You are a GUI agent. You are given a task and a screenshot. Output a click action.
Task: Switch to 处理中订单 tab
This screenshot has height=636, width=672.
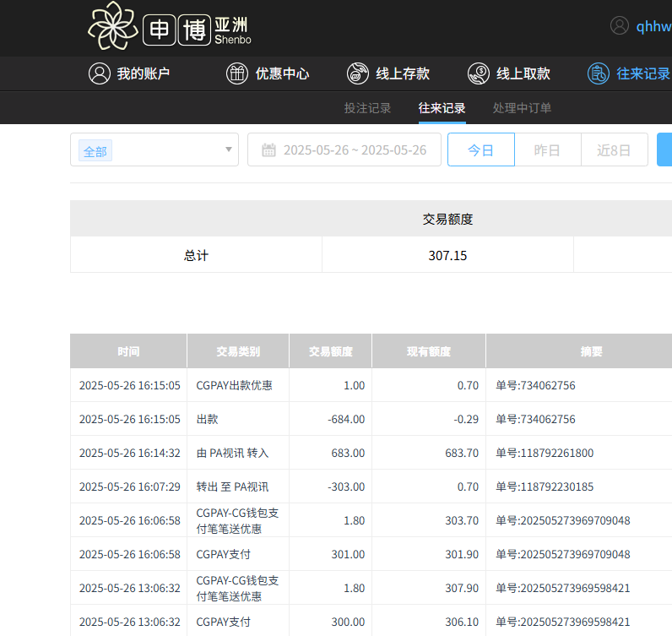522,108
